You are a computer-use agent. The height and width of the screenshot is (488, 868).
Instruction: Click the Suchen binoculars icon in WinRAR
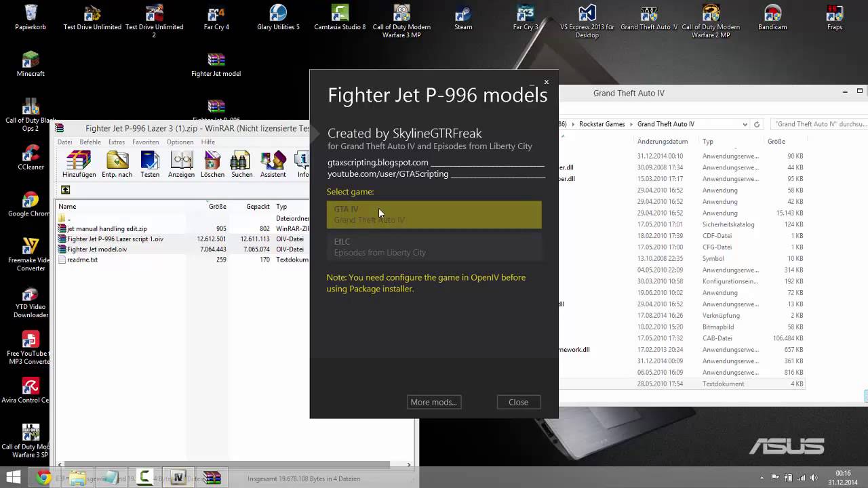click(241, 165)
